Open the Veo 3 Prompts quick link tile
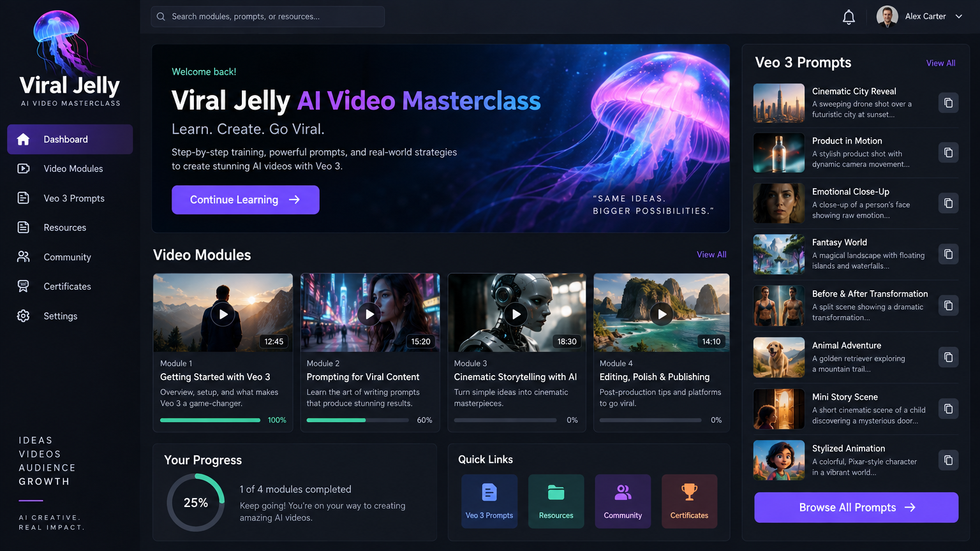The width and height of the screenshot is (980, 551). [489, 501]
